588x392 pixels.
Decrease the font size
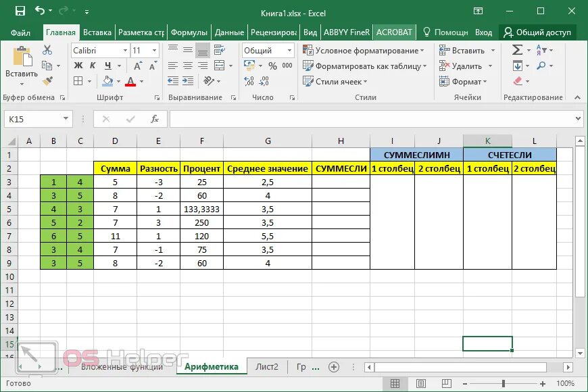click(x=153, y=66)
